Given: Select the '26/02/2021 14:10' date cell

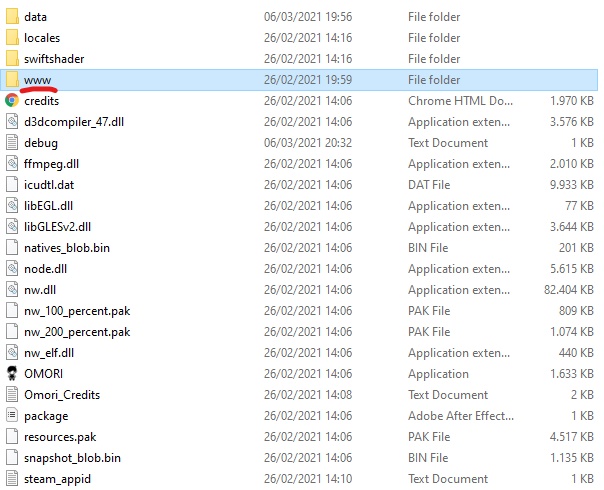Looking at the screenshot, I should tap(308, 479).
